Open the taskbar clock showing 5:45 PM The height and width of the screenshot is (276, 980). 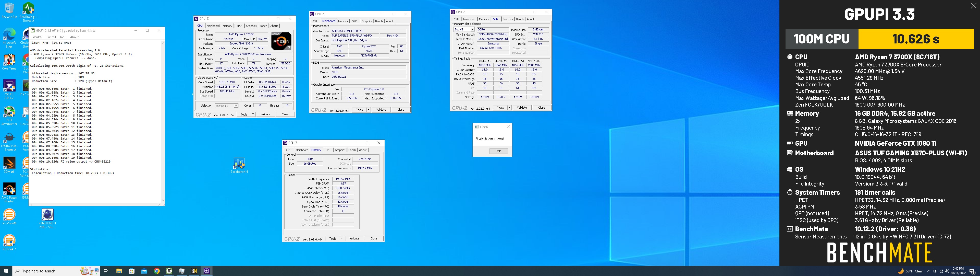958,271
